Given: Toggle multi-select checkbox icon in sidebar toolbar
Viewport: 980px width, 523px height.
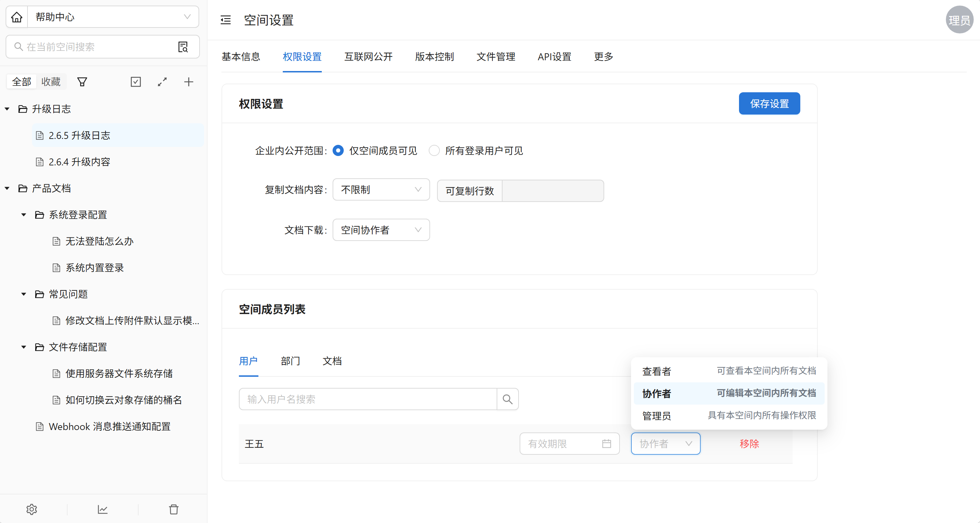Looking at the screenshot, I should [x=136, y=82].
